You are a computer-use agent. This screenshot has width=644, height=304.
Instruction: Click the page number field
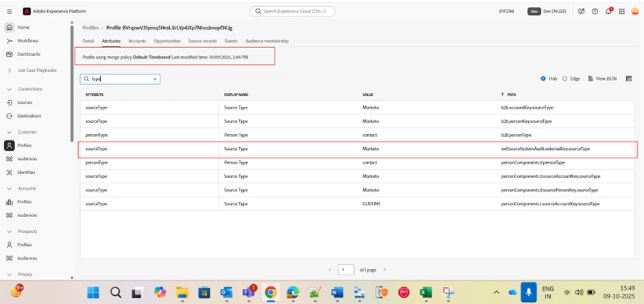[x=346, y=270]
